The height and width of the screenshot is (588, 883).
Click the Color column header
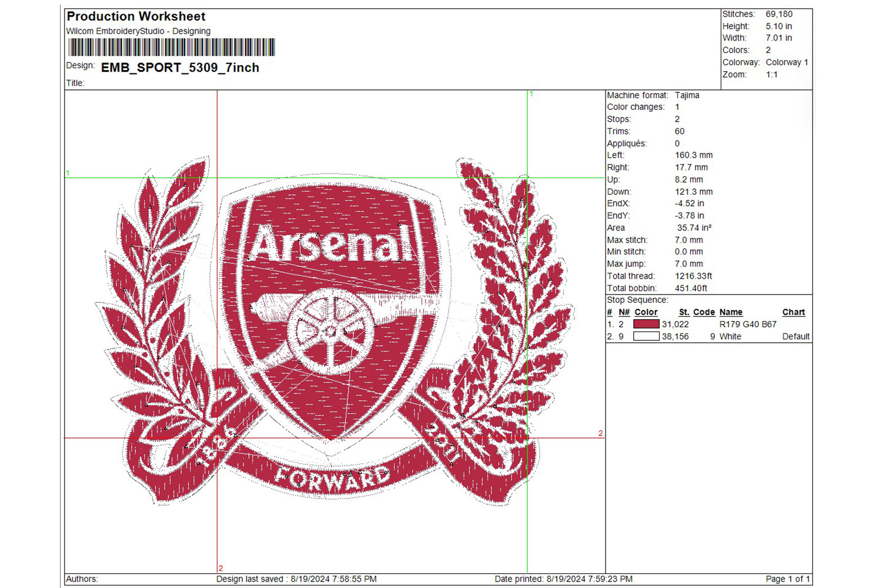pos(646,312)
